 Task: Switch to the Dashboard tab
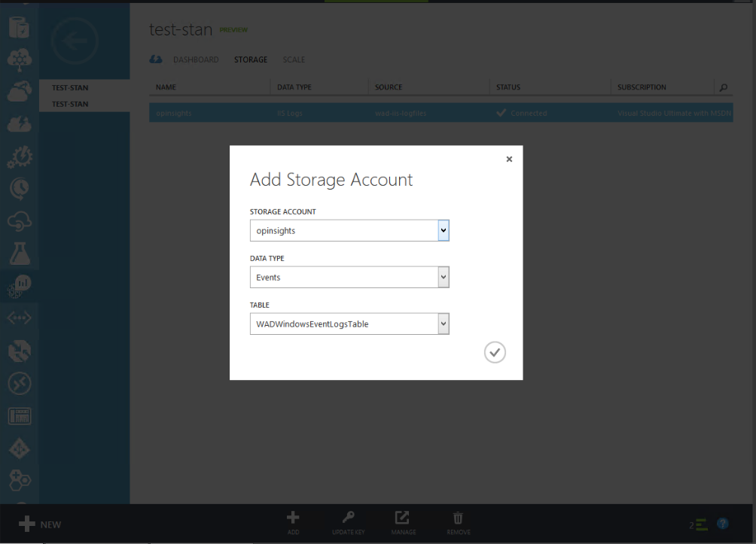pyautogui.click(x=195, y=59)
